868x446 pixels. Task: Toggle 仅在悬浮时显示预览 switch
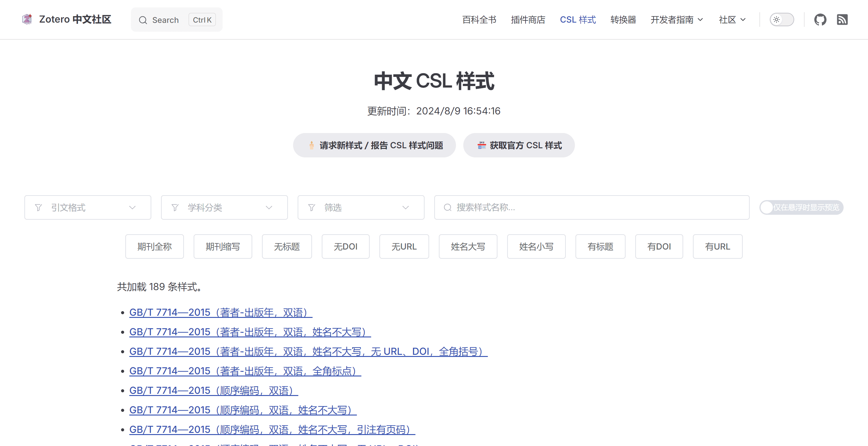801,208
